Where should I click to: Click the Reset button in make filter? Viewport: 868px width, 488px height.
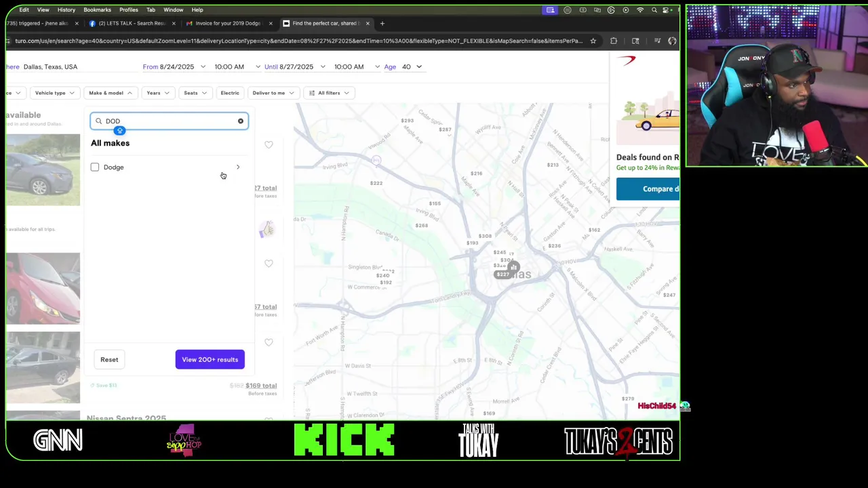[109, 359]
